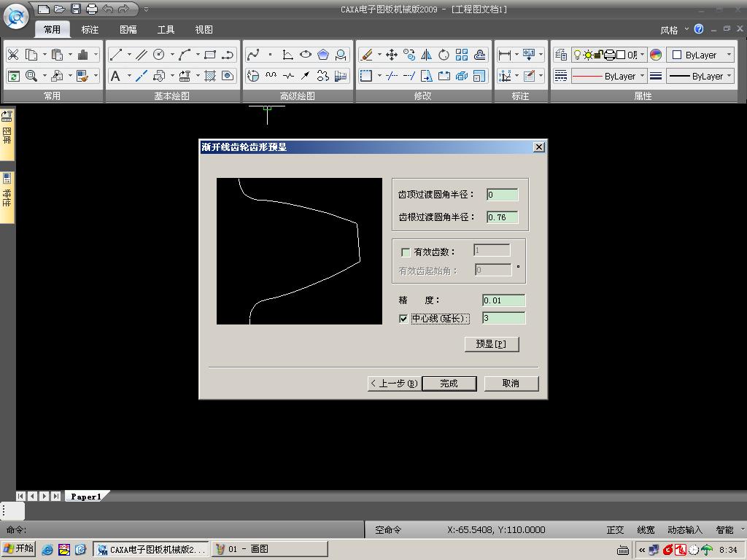Click the 预显[P] preview button
This screenshot has height=560, width=747.
tap(491, 344)
